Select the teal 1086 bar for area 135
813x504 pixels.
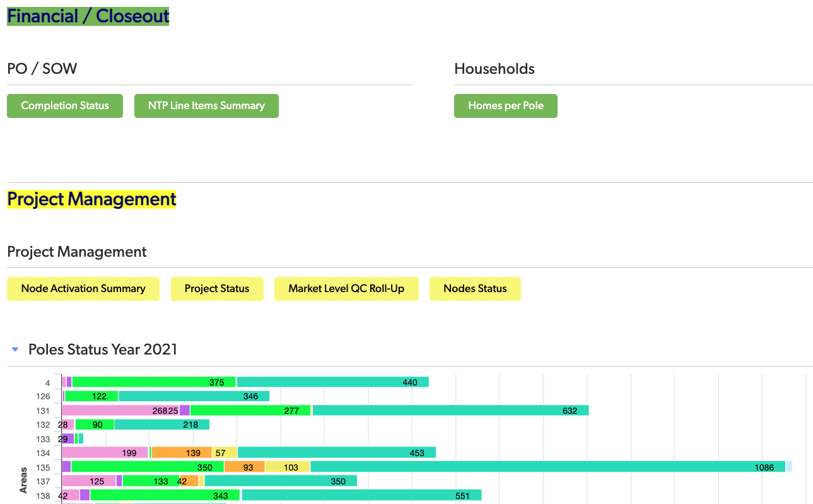pyautogui.click(x=547, y=467)
